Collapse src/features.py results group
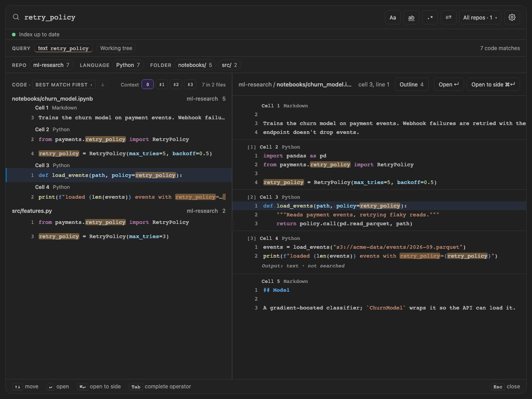532x399 pixels. tap(119, 211)
